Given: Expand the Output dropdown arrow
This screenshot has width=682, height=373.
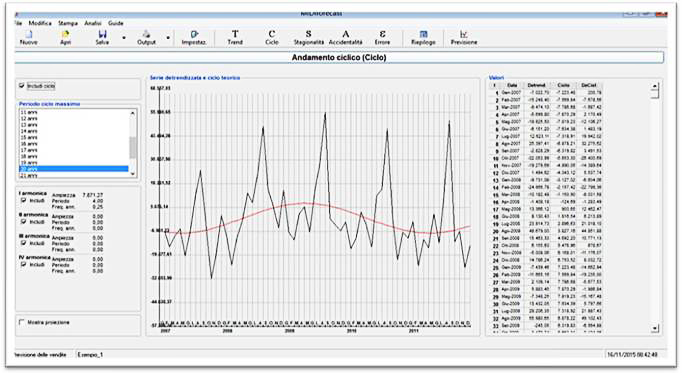Looking at the screenshot, I should pyautogui.click(x=168, y=38).
